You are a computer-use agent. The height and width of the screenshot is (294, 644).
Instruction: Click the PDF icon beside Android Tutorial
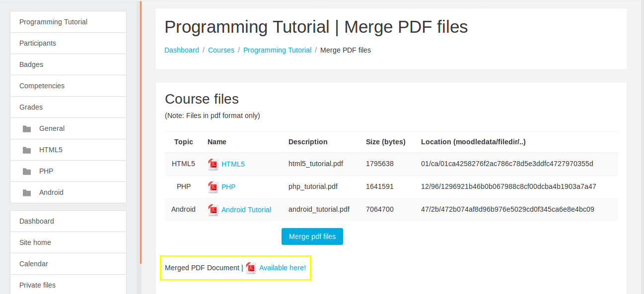213,210
